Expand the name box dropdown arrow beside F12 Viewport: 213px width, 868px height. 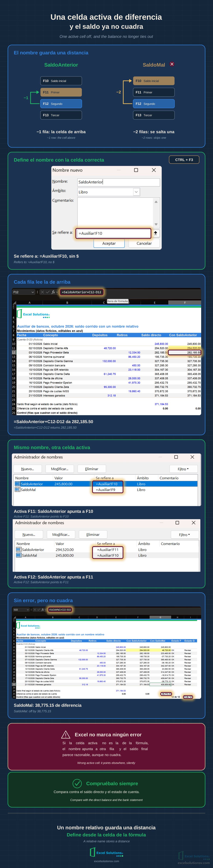[x=33, y=292]
